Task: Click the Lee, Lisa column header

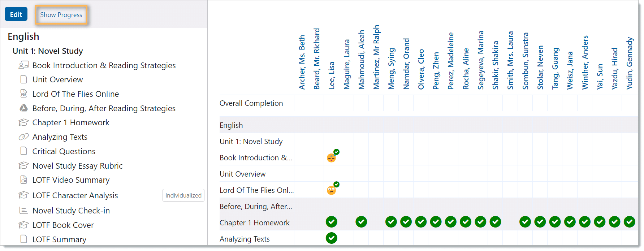Action: point(332,75)
